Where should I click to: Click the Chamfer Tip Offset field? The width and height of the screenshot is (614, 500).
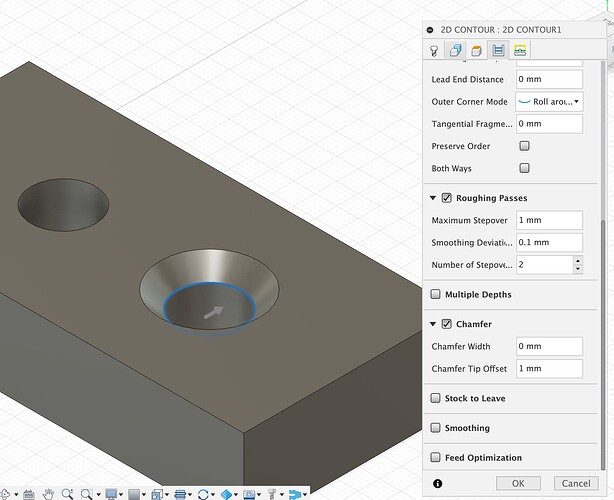pyautogui.click(x=549, y=368)
